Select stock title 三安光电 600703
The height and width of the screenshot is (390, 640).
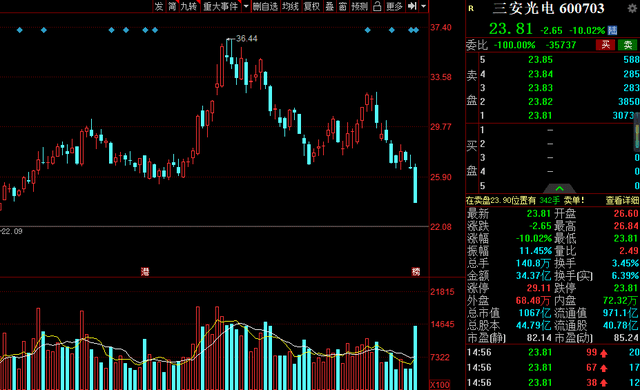coord(548,8)
